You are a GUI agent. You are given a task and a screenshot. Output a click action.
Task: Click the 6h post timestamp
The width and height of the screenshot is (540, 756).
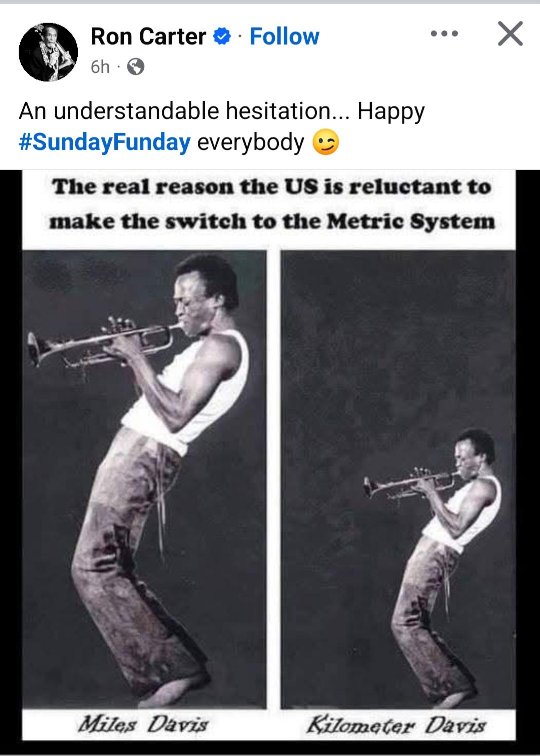coord(100,66)
